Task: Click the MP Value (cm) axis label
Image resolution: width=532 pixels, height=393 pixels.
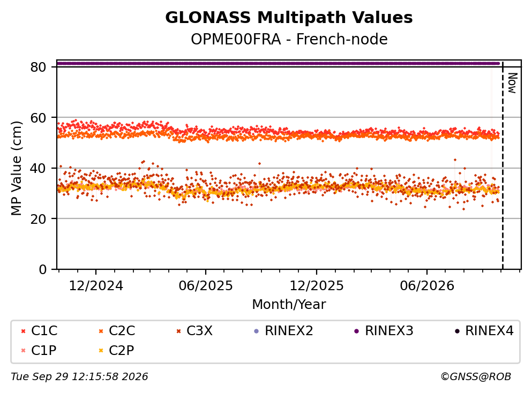Action: [16, 168]
